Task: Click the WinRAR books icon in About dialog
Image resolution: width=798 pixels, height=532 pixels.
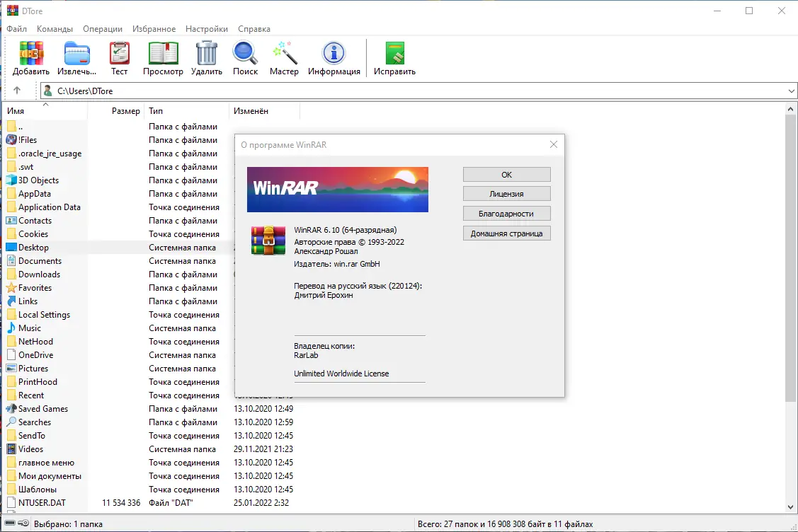Action: click(x=268, y=240)
